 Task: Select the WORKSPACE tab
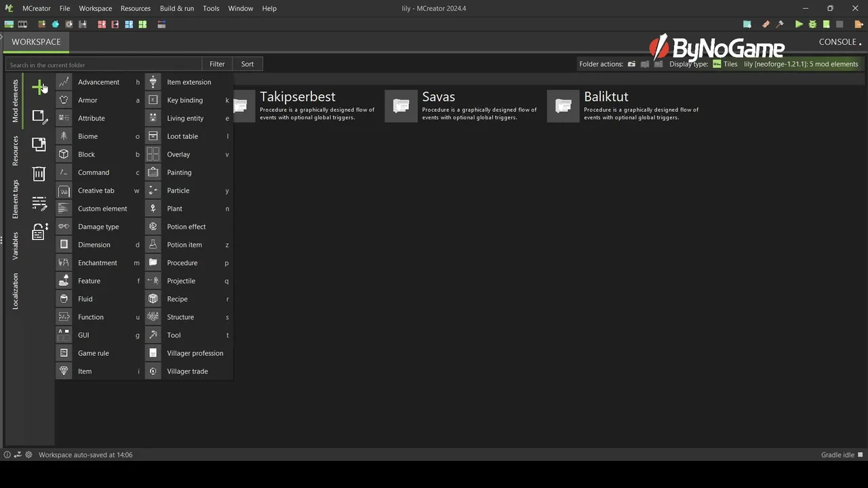click(36, 42)
